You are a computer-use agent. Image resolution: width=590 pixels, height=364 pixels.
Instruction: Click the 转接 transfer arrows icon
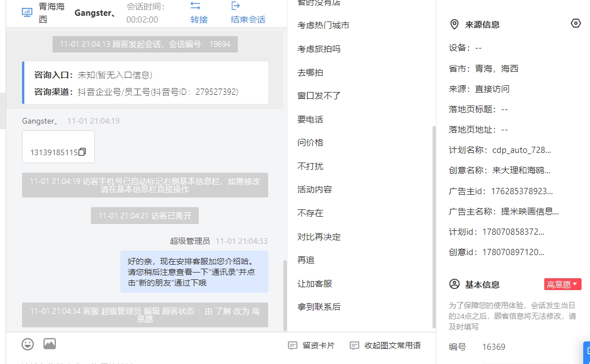click(x=195, y=6)
